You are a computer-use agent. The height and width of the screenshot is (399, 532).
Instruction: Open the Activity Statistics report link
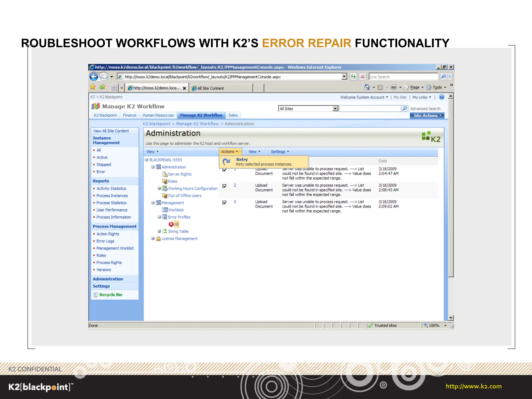(111, 188)
